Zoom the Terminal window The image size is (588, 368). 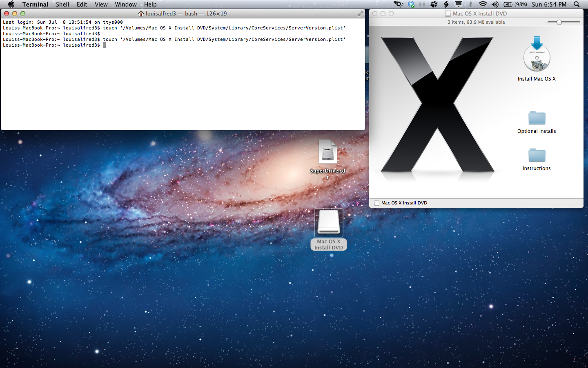[23, 13]
